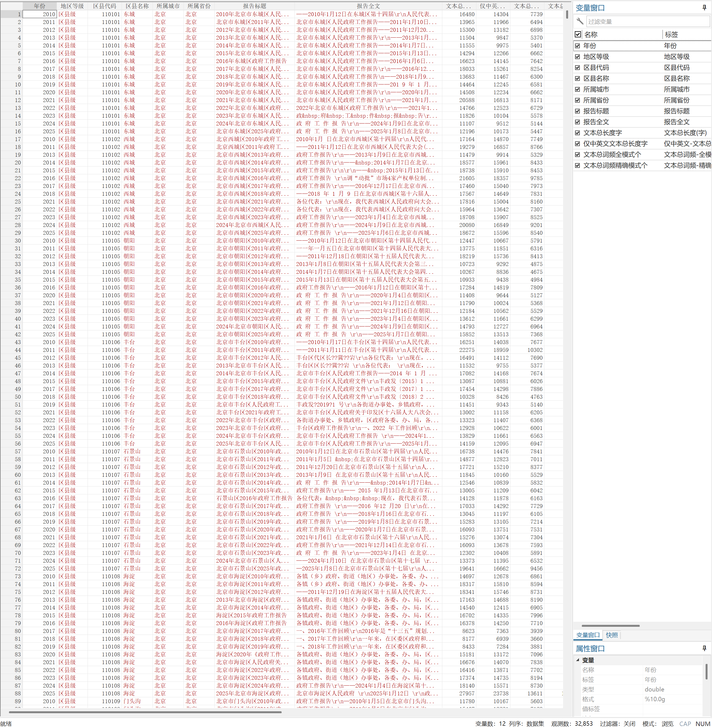Click the 区县代码 column header
The height and width of the screenshot is (728, 712).
point(104,6)
